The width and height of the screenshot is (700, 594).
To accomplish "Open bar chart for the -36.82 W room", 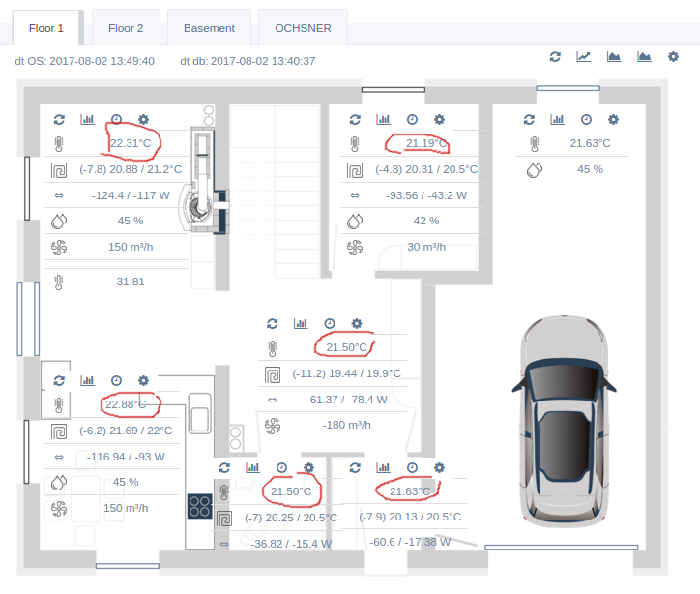I will (252, 468).
